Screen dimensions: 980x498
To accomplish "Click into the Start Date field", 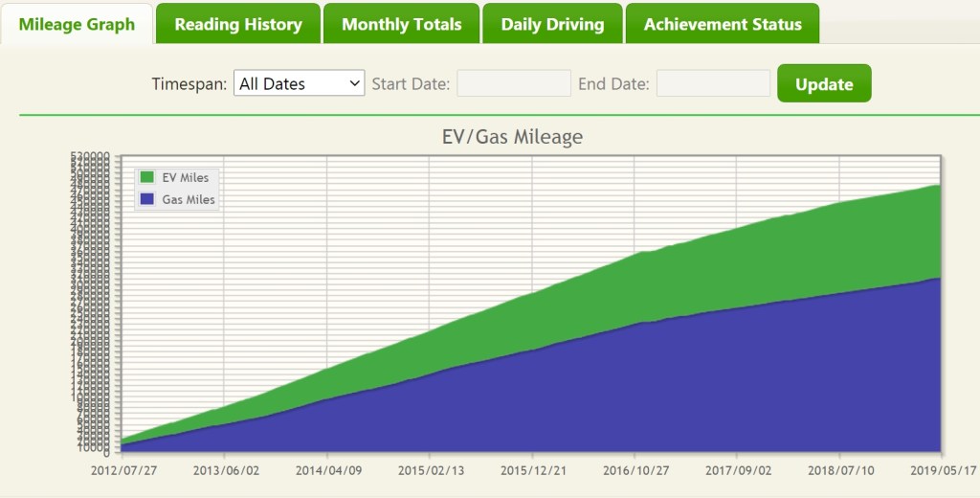I will pyautogui.click(x=514, y=83).
